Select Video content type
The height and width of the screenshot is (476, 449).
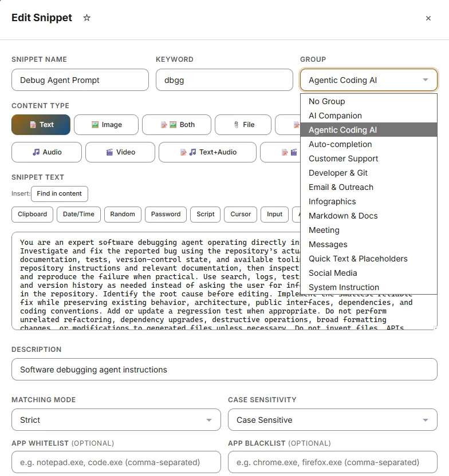[120, 152]
